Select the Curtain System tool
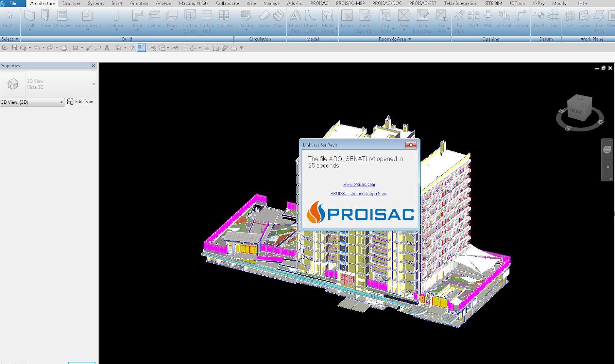 [190, 21]
